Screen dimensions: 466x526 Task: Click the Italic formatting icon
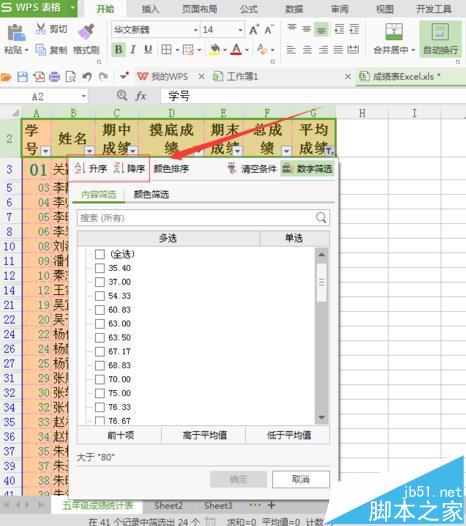point(133,50)
